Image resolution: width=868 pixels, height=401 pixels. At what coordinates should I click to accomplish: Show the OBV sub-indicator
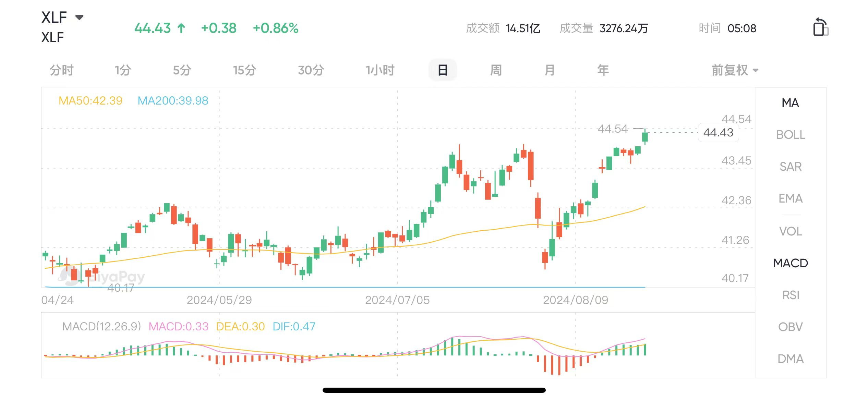tap(791, 327)
